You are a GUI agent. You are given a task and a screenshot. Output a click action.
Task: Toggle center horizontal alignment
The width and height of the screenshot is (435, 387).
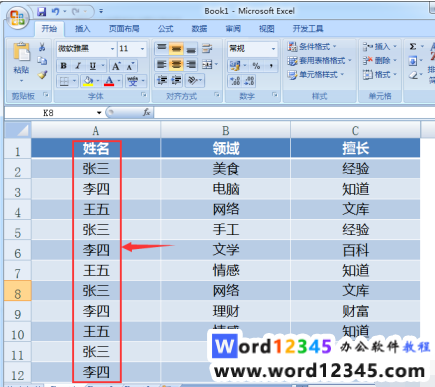click(176, 64)
